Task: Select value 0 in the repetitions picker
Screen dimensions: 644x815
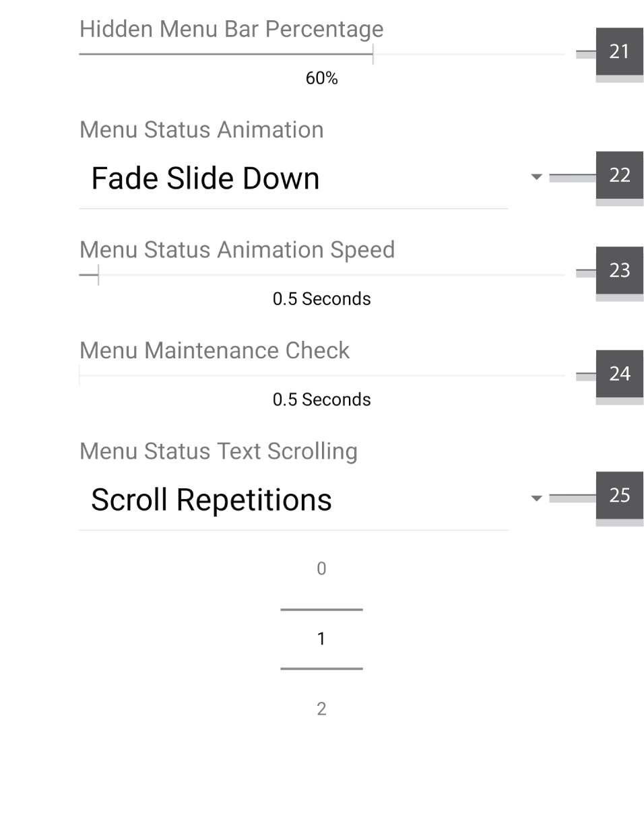Action: tap(321, 568)
